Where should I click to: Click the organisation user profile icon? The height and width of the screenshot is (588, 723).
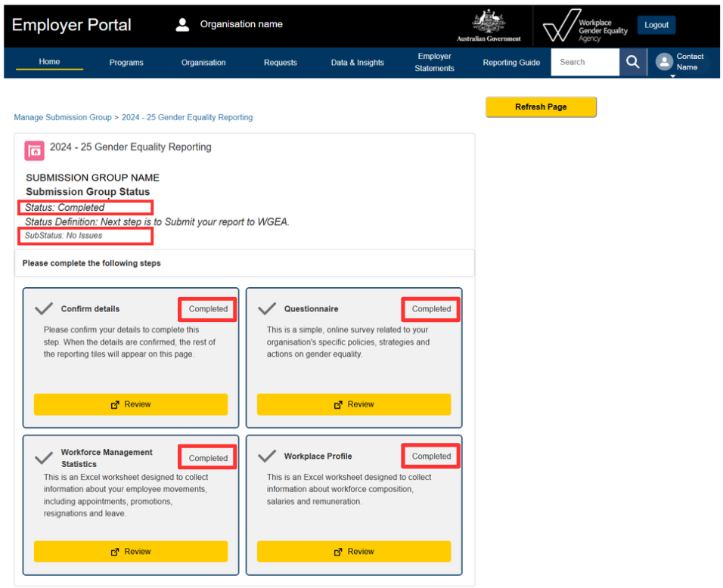182,25
